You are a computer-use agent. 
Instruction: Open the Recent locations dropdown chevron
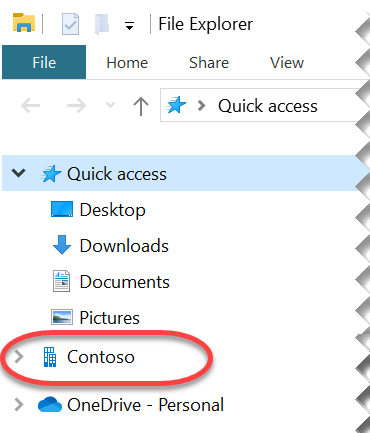[x=110, y=105]
